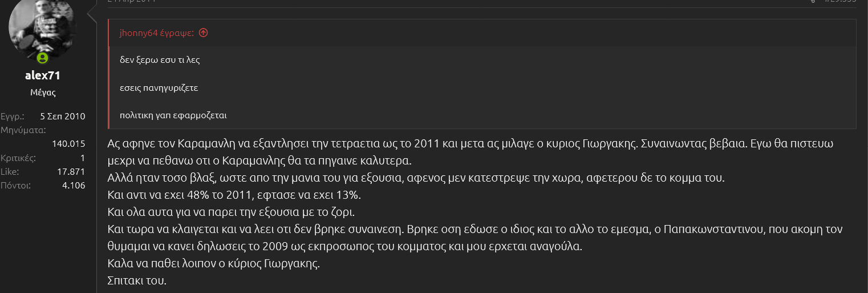Click the 140.015 messages count
This screenshot has height=293, width=868.
[68, 143]
